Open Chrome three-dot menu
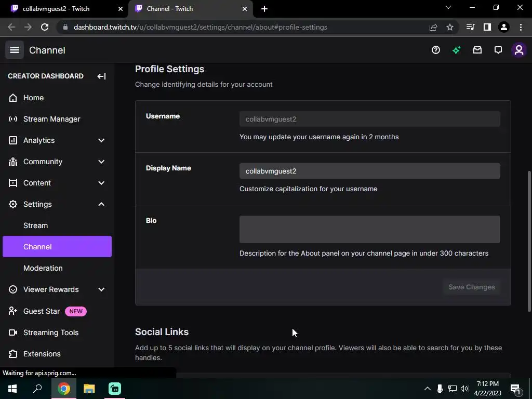Viewport: 532px width, 399px height. click(521, 27)
